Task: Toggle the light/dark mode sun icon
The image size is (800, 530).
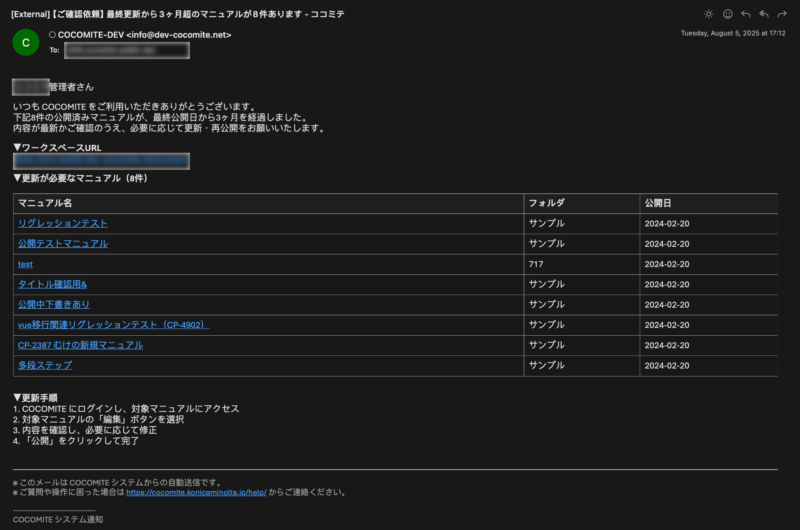Action: [x=709, y=14]
